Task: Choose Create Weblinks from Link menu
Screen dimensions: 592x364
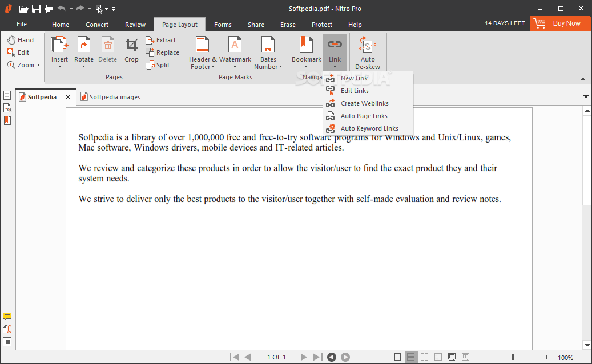Action: point(364,103)
